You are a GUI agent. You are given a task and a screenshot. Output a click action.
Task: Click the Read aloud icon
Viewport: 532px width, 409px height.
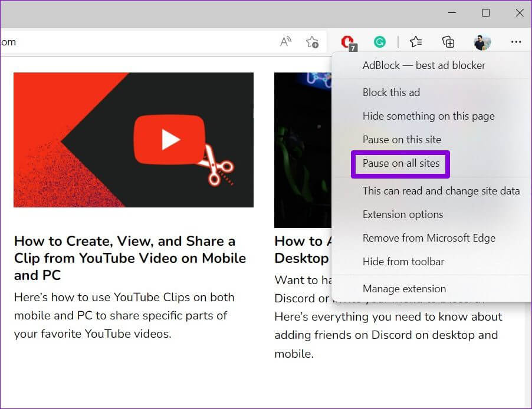(285, 42)
